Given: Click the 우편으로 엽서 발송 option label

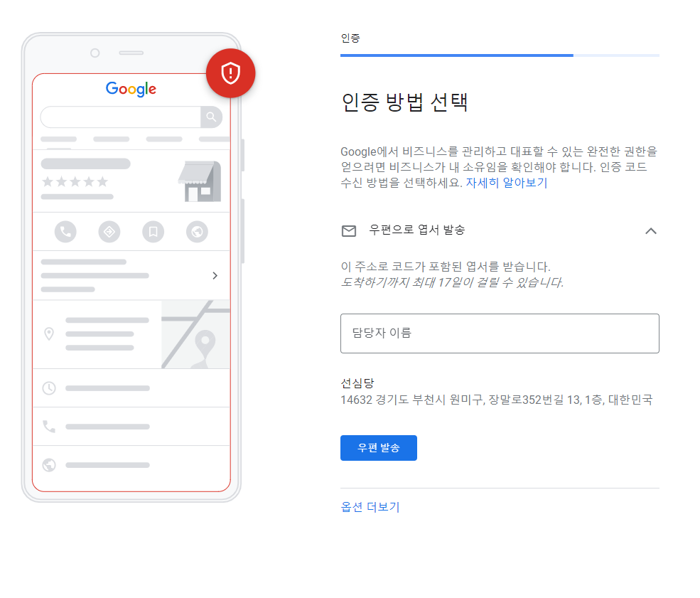Looking at the screenshot, I should (417, 230).
